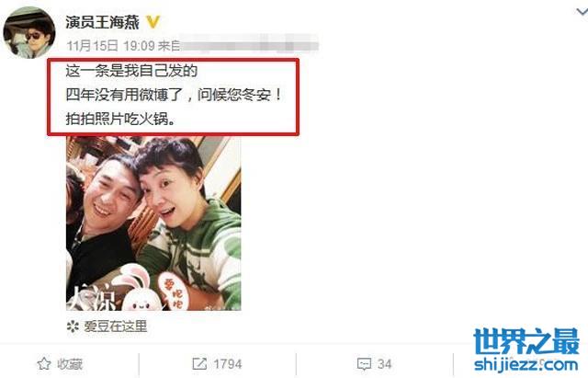The image size is (588, 378).
Task: Click the post text 这一条是我自己发的
Action: pos(131,71)
